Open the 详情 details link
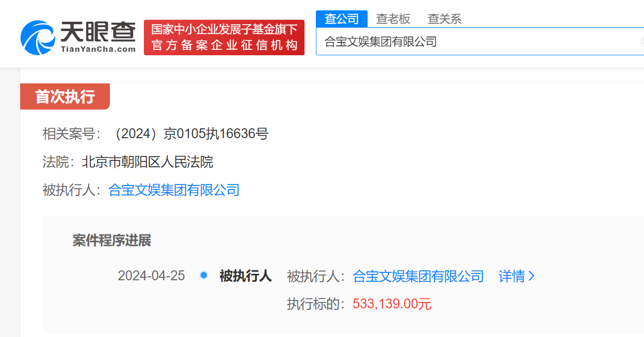The height and width of the screenshot is (337, 644). [x=511, y=276]
